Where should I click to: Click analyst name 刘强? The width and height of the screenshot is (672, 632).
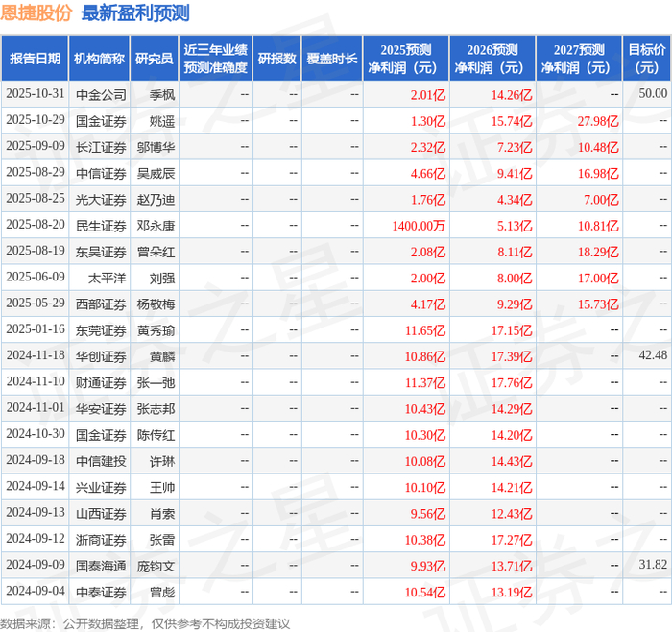click(162, 279)
